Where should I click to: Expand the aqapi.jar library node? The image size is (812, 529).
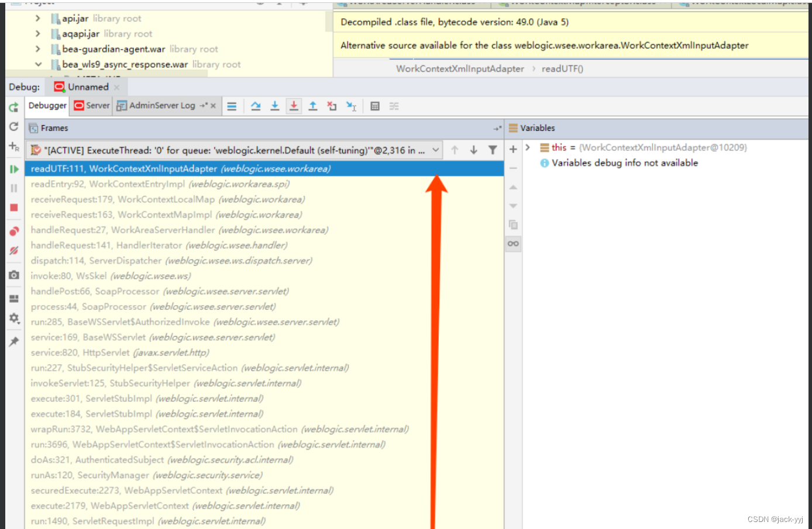pyautogui.click(x=38, y=34)
